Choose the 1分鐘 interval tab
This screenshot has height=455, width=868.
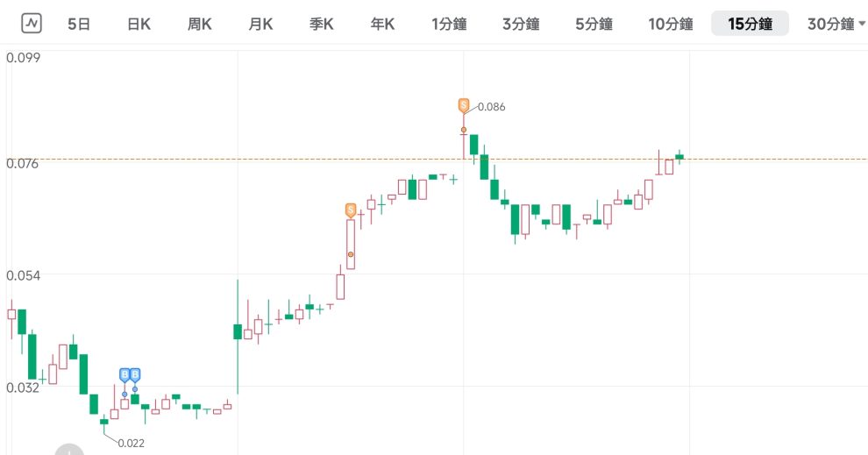click(x=449, y=24)
